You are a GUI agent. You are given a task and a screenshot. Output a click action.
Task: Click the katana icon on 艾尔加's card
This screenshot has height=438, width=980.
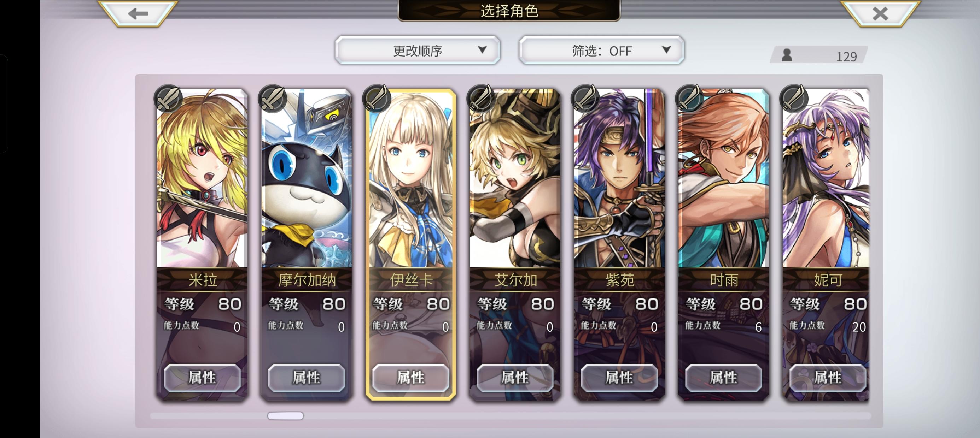pos(480,99)
